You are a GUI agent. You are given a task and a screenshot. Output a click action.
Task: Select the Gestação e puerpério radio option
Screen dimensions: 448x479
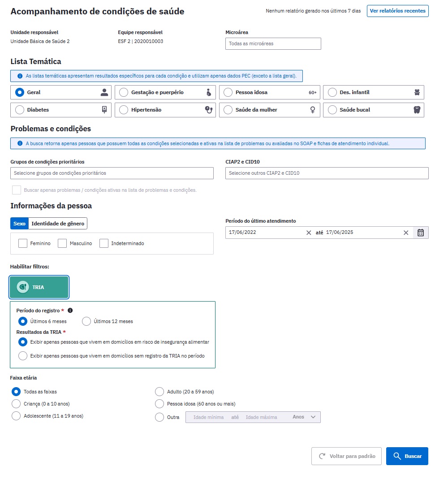pos(124,92)
